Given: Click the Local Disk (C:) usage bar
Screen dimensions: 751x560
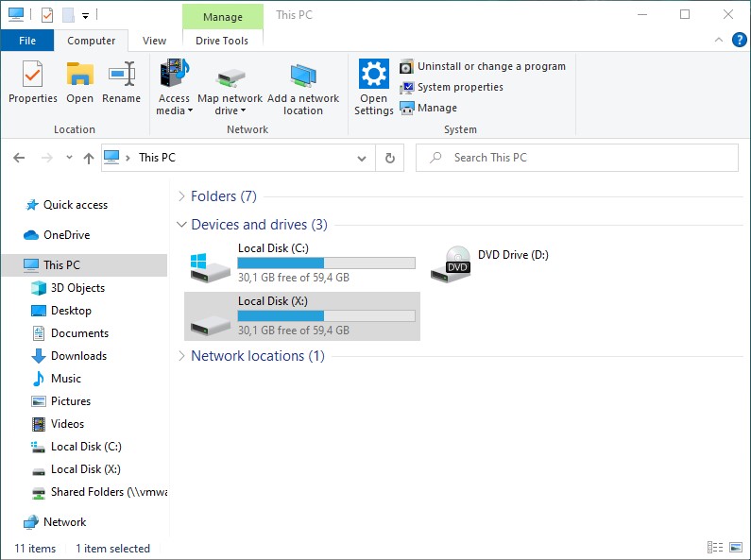Looking at the screenshot, I should click(326, 263).
